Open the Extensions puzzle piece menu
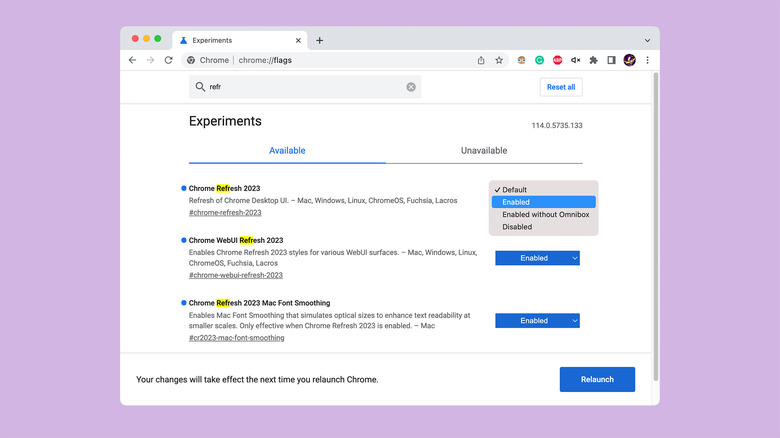 (x=593, y=60)
